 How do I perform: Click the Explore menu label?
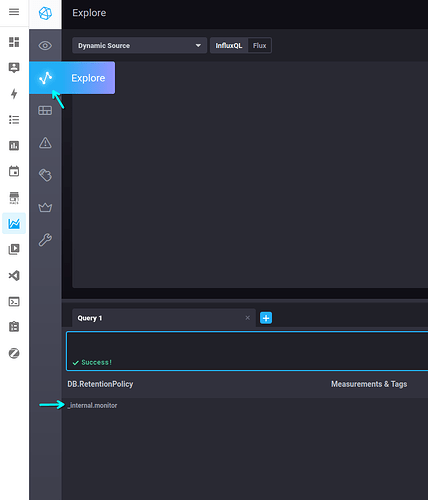pos(88,78)
